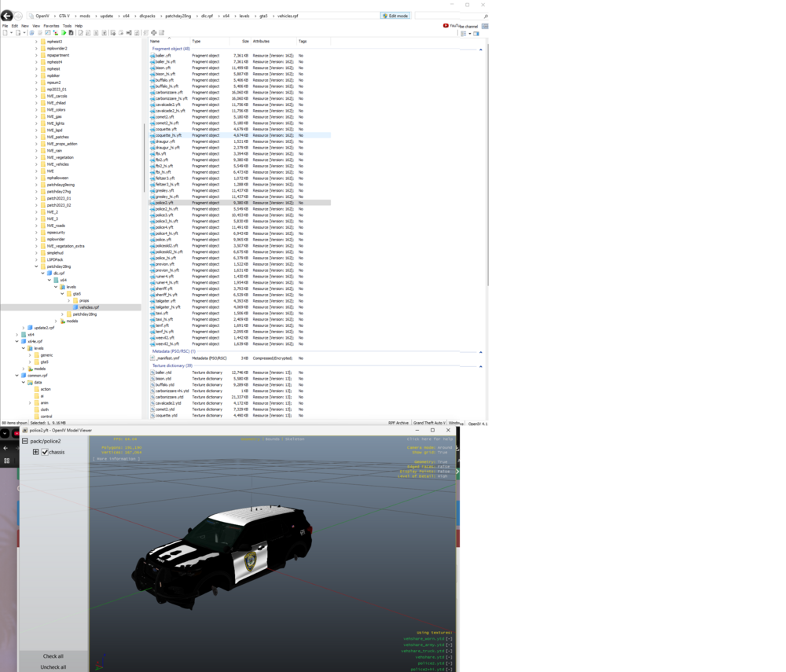Open the Tools menu
This screenshot has height=672, width=786.
pos(67,24)
